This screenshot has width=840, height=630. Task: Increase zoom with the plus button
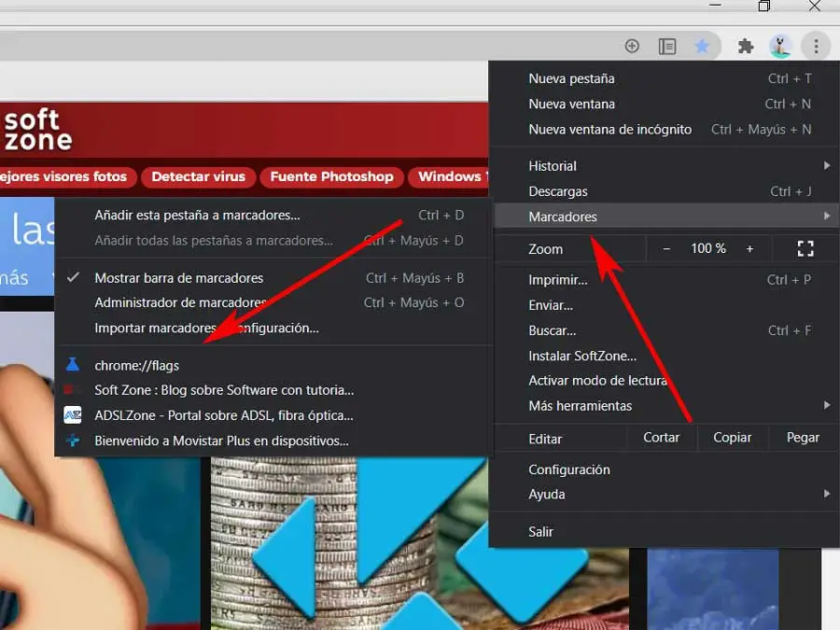(749, 248)
